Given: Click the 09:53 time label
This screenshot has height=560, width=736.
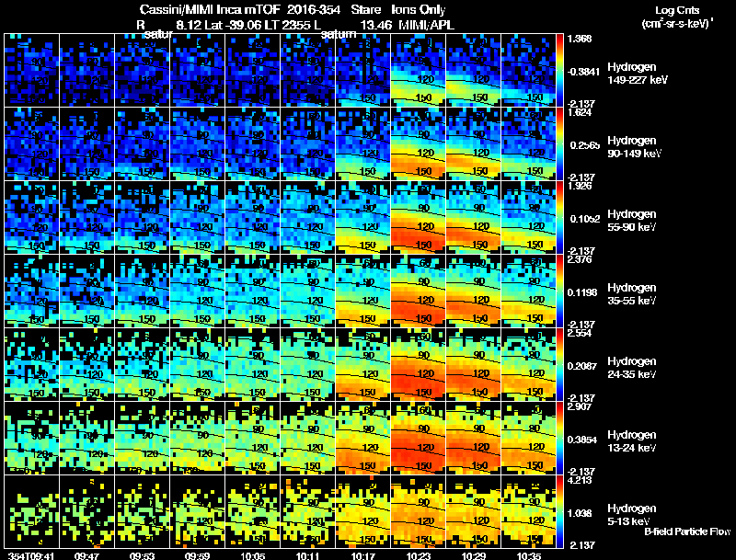Looking at the screenshot, I should pos(142,556).
